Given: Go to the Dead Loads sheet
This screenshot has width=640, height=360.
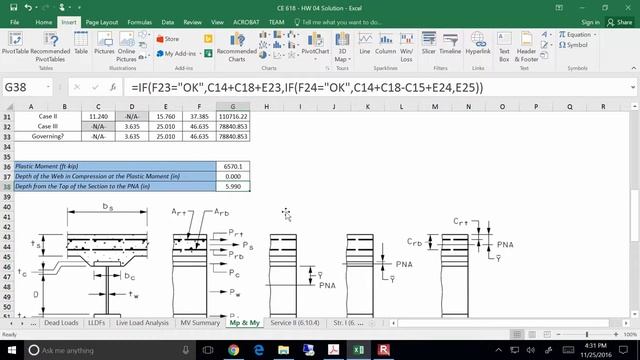Looking at the screenshot, I should pyautogui.click(x=61, y=323).
